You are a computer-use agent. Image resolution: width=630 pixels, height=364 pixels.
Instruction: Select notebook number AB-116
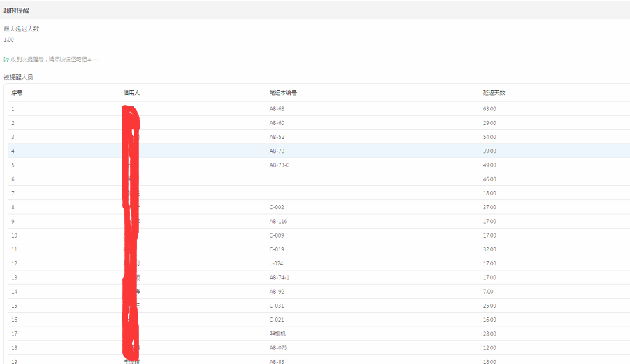(x=278, y=221)
